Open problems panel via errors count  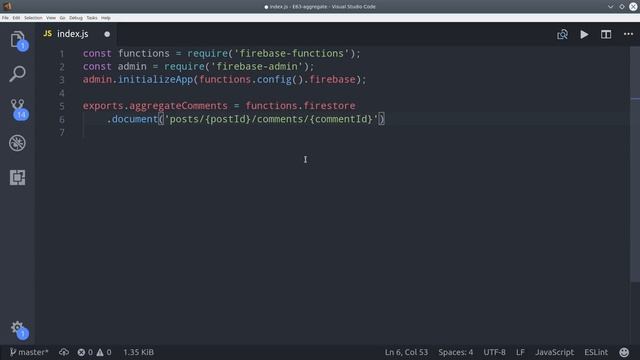click(x=85, y=352)
